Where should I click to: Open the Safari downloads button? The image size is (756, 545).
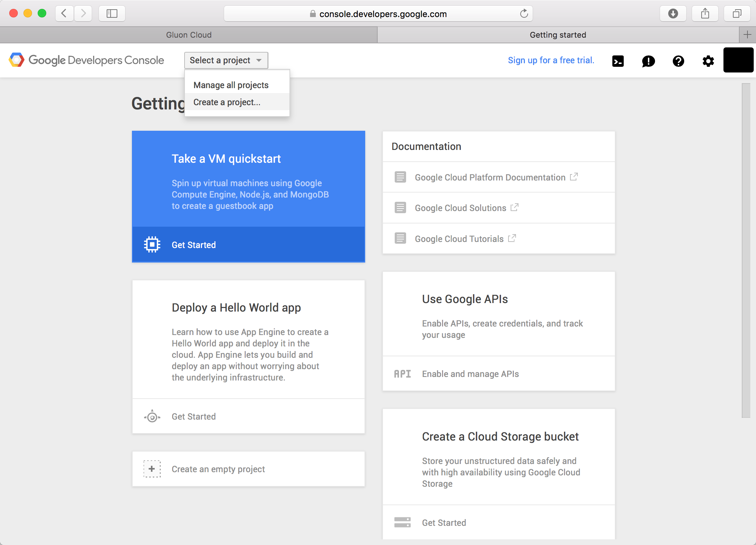[x=673, y=14]
